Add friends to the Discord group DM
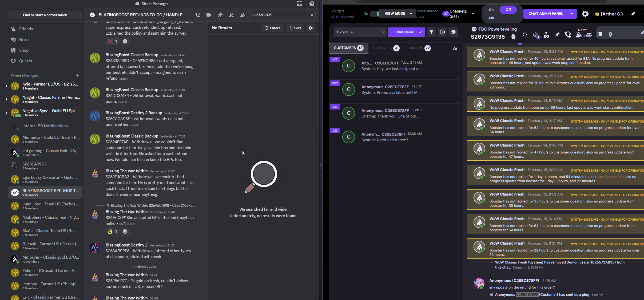 pos(231,15)
